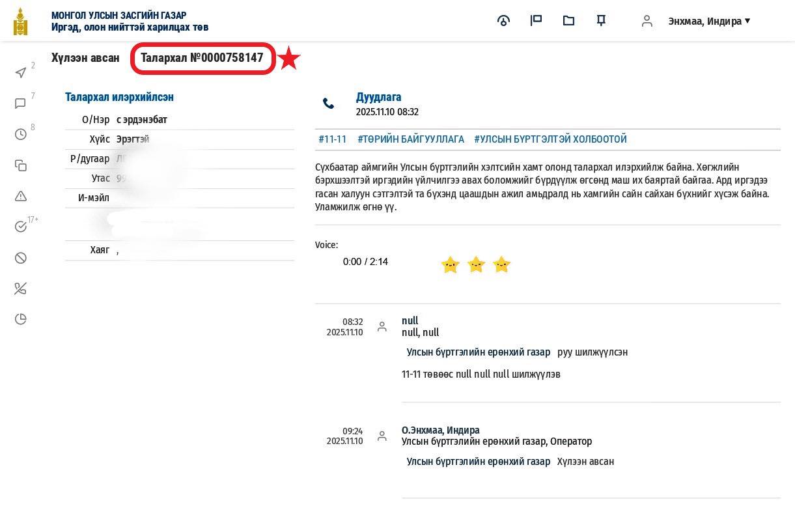795x532 pixels.
Task: Open the blocked circle icon in sidebar
Action: (x=21, y=258)
